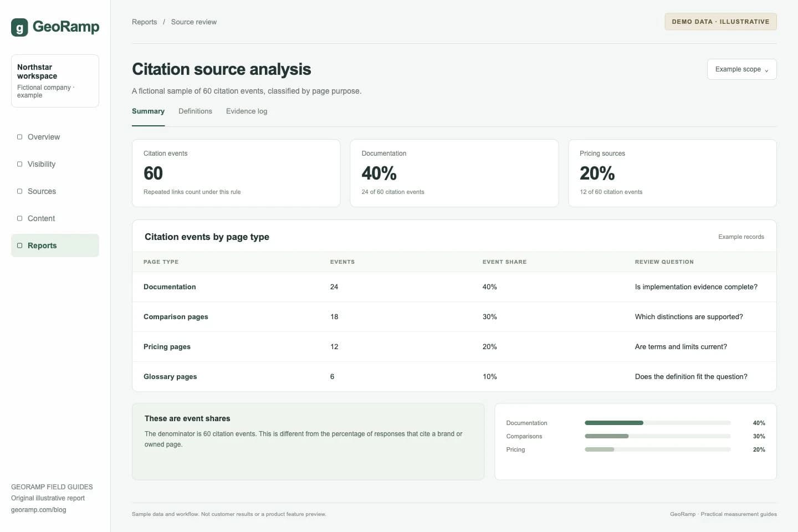The height and width of the screenshot is (532, 798).
Task: Switch to the Definitions tab
Action: pyautogui.click(x=195, y=111)
